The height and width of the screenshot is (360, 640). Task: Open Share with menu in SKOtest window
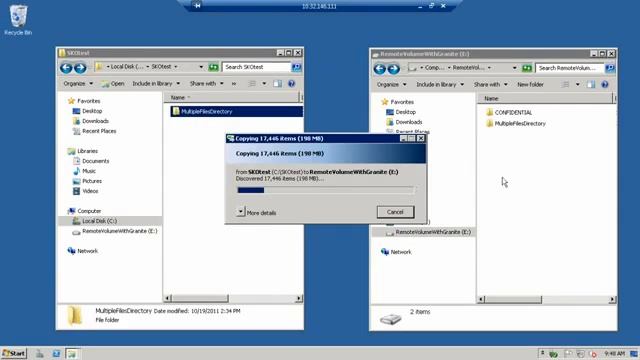click(x=207, y=84)
